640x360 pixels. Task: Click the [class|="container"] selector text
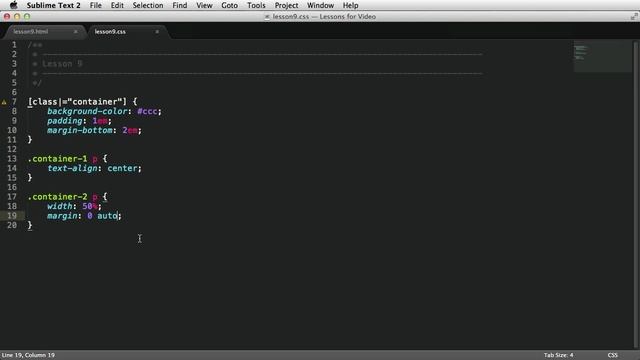tap(78, 102)
